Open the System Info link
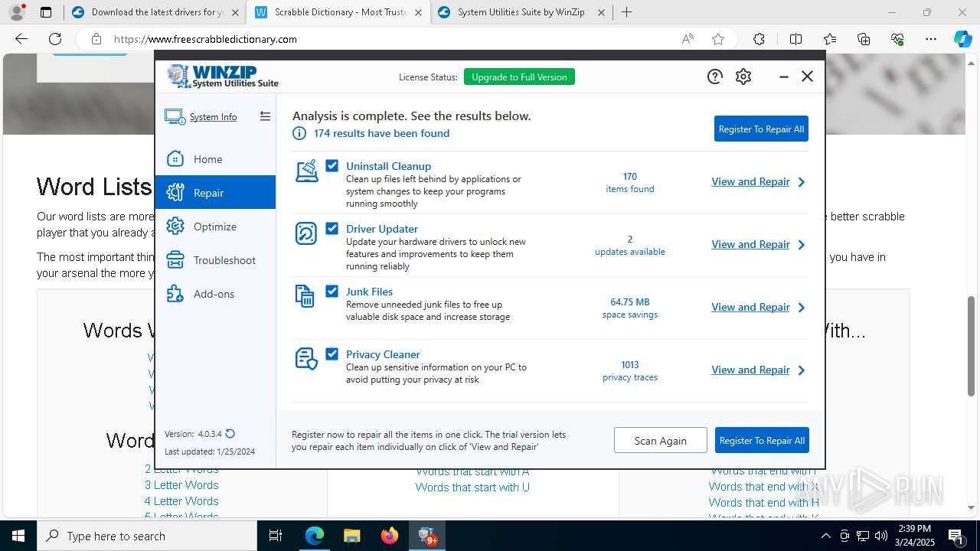980x551 pixels. point(213,117)
